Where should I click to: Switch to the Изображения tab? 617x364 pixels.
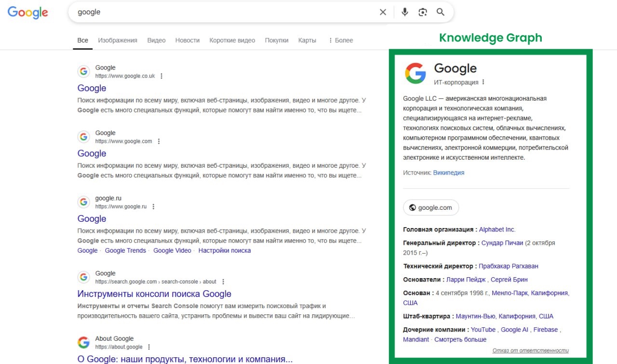[118, 40]
